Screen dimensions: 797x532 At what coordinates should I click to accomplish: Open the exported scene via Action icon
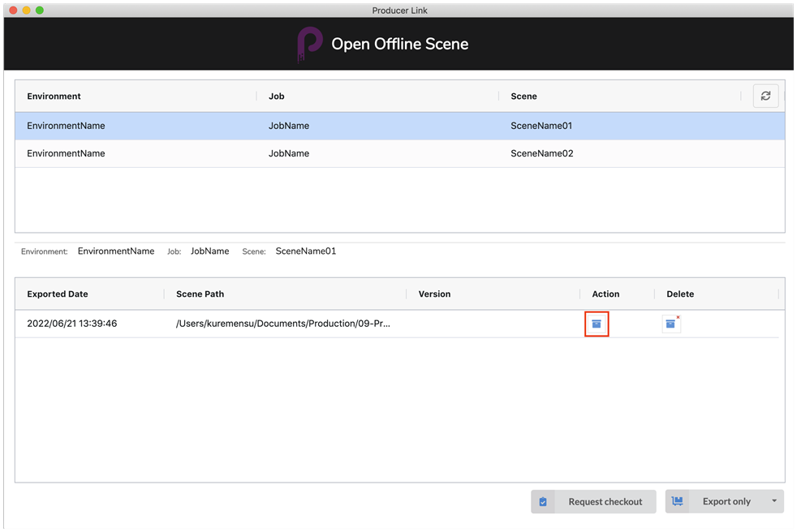pyautogui.click(x=597, y=324)
